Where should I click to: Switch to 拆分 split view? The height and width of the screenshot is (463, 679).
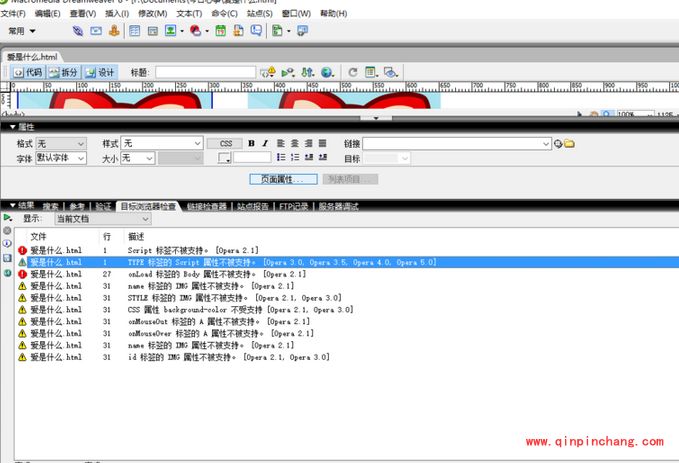point(64,72)
